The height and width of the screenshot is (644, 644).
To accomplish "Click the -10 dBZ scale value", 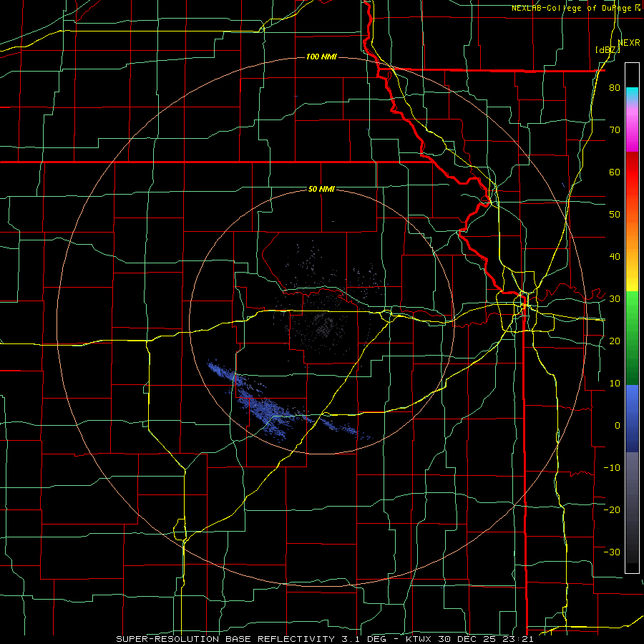I will click(612, 468).
